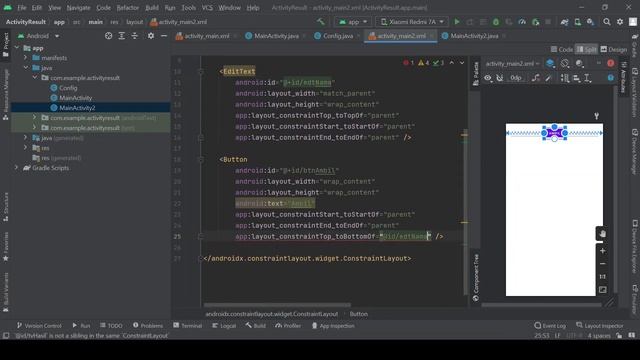Open the Xiaomi Redmi 7A device dropdown
This screenshot has width=640, height=360.
[x=411, y=22]
